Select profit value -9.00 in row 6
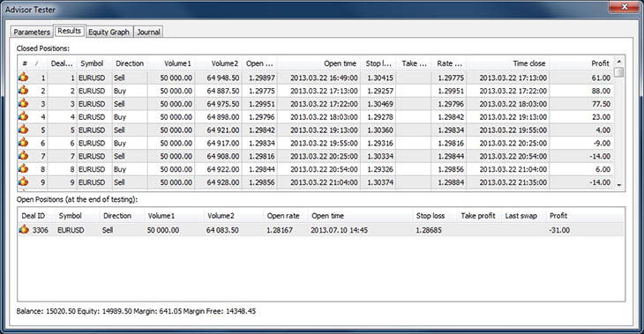The height and width of the screenshot is (334, 644). tap(603, 143)
